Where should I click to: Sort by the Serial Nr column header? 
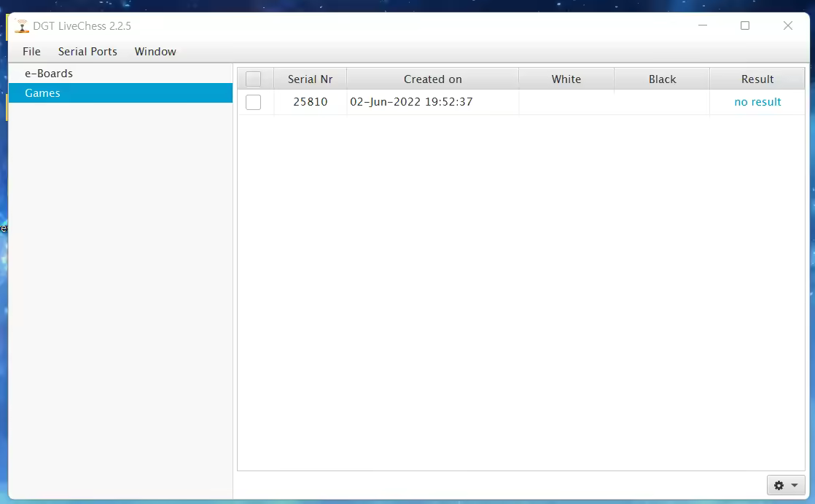pos(310,79)
